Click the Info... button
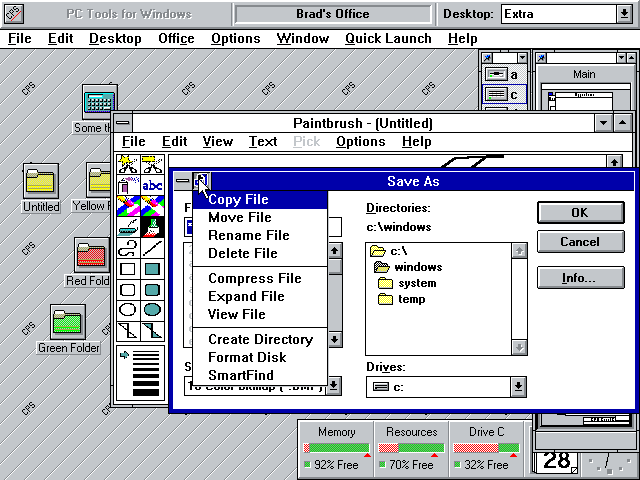 click(580, 278)
